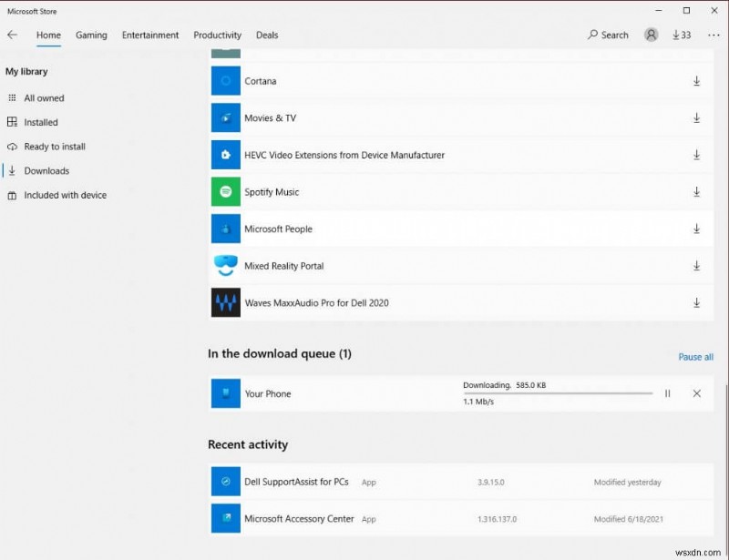This screenshot has width=729, height=560.
Task: Pause the Your Phone download
Action: (667, 393)
